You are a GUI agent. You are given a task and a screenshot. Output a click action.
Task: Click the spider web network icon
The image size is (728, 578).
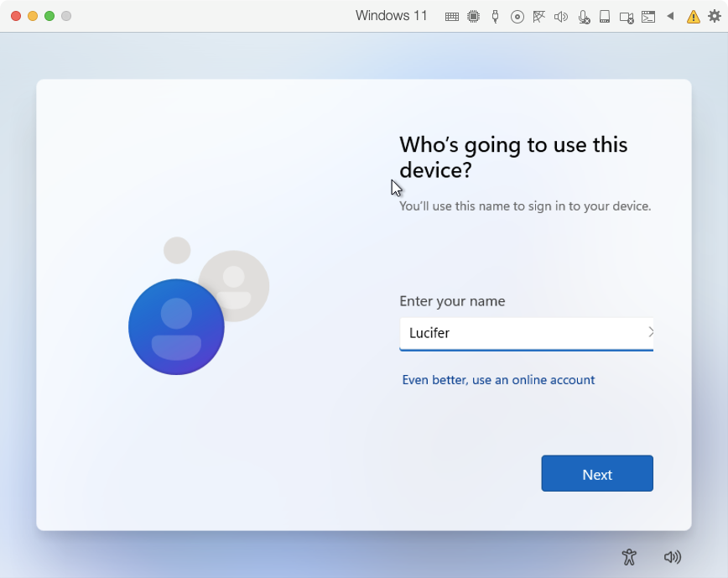(538, 17)
